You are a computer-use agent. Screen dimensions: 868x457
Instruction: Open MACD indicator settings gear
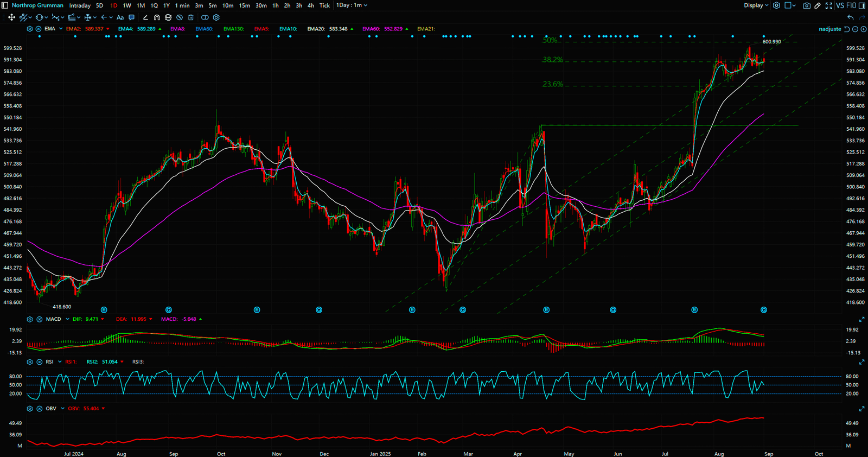pyautogui.click(x=30, y=319)
